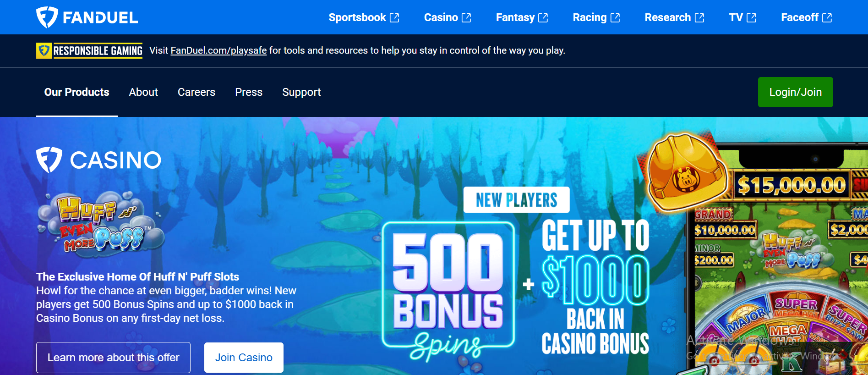
Task: Open the About menu item
Action: click(x=143, y=92)
